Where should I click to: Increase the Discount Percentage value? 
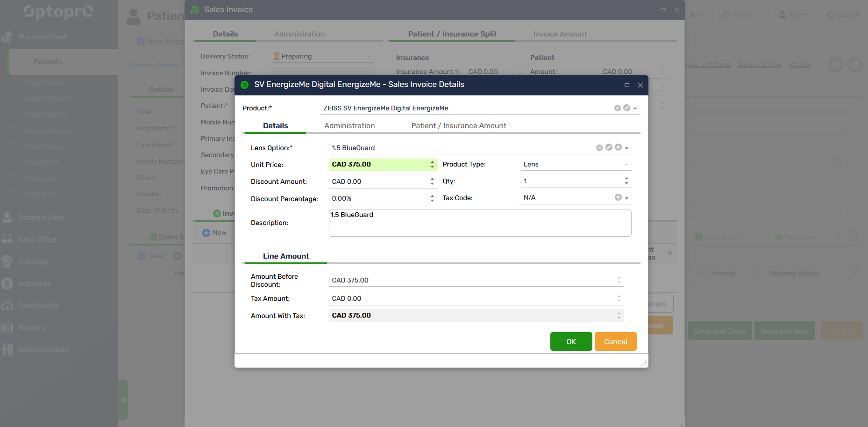coord(432,196)
